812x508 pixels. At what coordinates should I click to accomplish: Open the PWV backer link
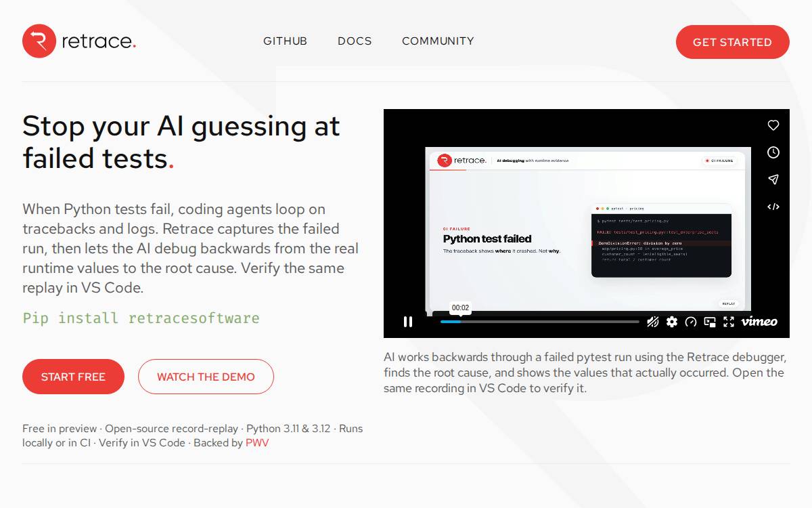(257, 443)
